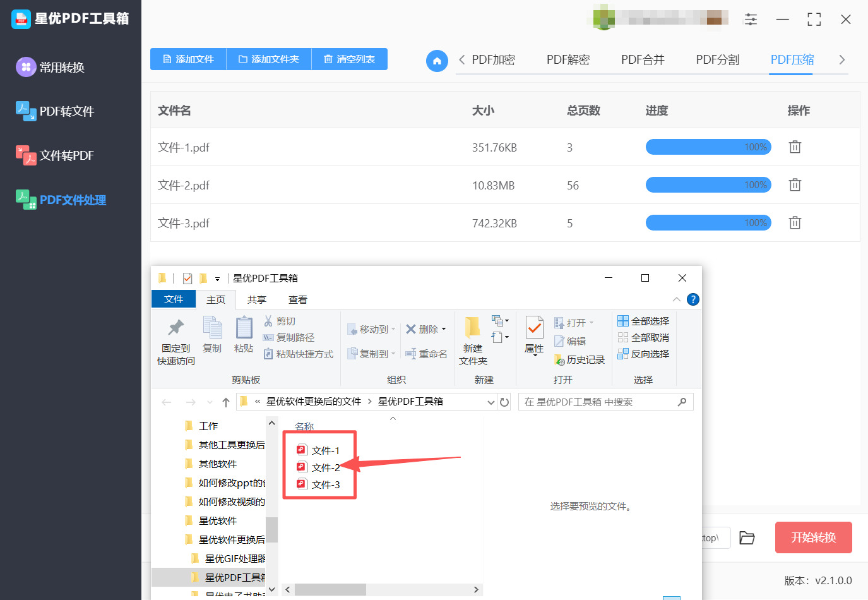Viewport: 868px width, 600px height.
Task: Click the Explorer search field
Action: (x=606, y=402)
